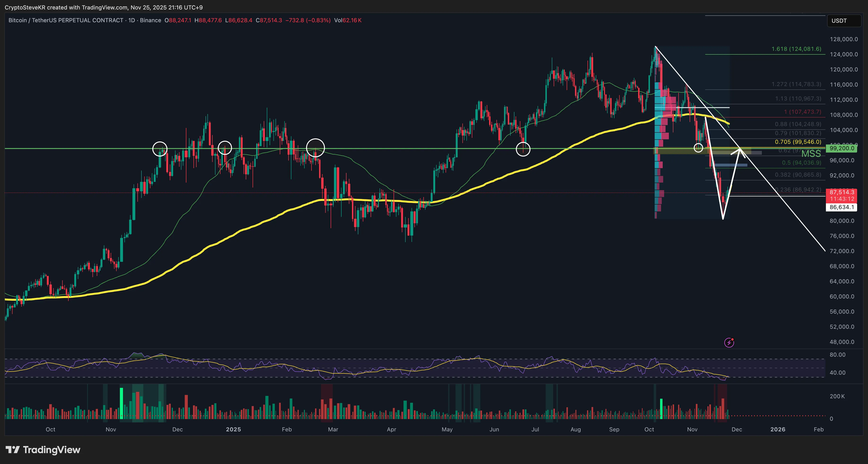Click the white circle near late December

(x=225, y=148)
